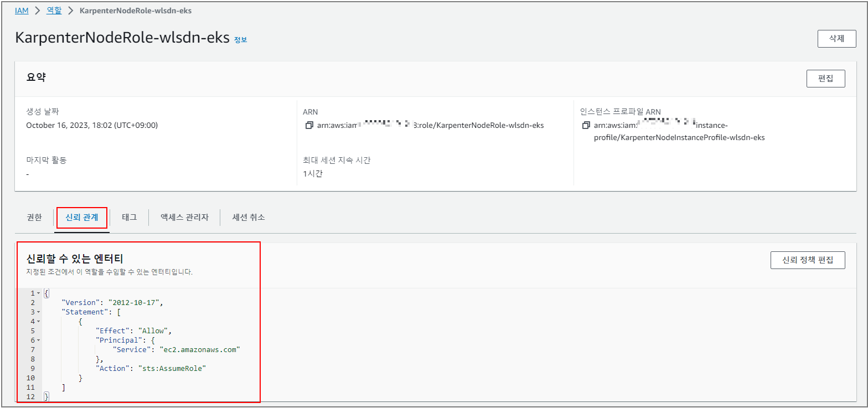Collapse the Principal fold arrow on line 6

[38, 340]
